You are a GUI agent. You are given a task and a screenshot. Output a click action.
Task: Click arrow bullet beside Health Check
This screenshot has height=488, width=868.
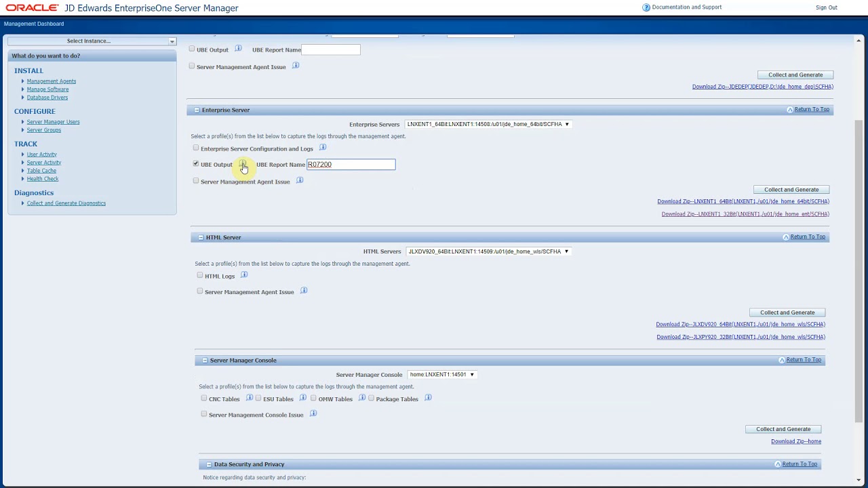click(22, 179)
